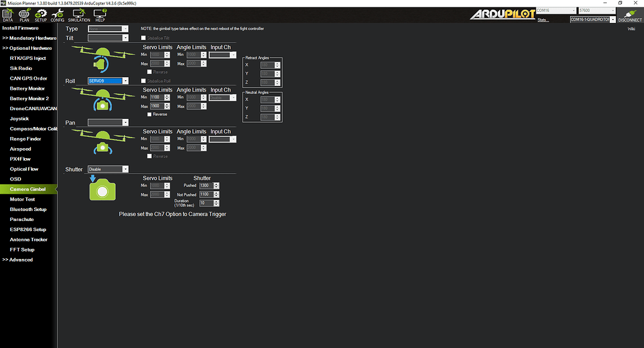Viewport: 644px width, 348px height.
Task: Open Battery Monitor in the sidebar
Action: pyautogui.click(x=27, y=88)
